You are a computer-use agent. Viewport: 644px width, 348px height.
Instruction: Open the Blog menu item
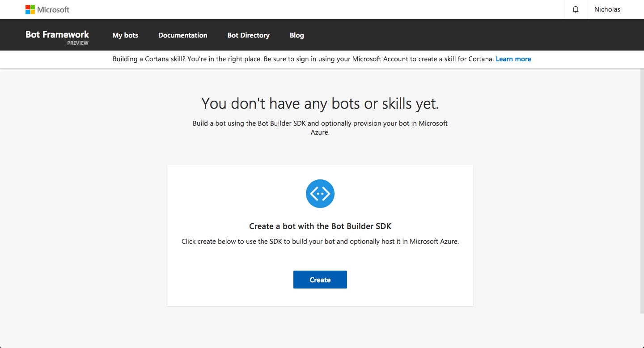[297, 35]
